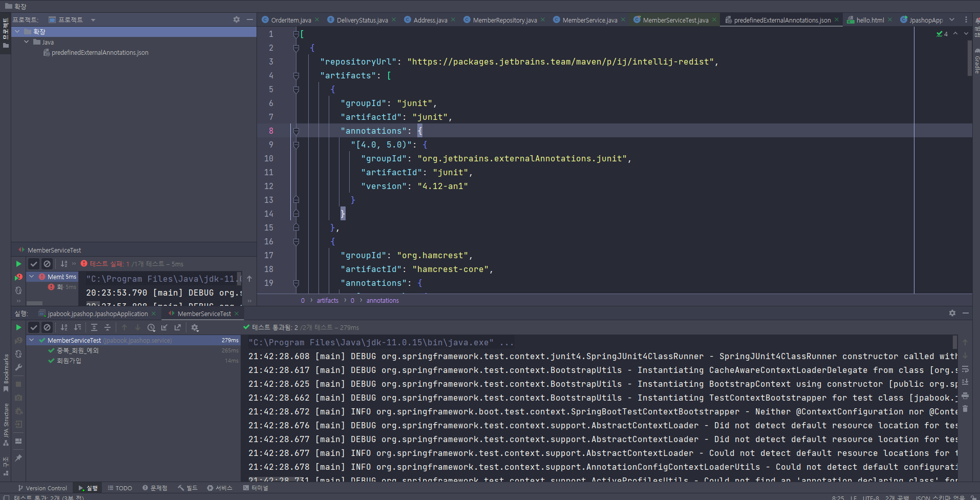Image resolution: width=980 pixels, height=500 pixels.
Task: Collapse the Java folder in project tree
Action: [27, 42]
